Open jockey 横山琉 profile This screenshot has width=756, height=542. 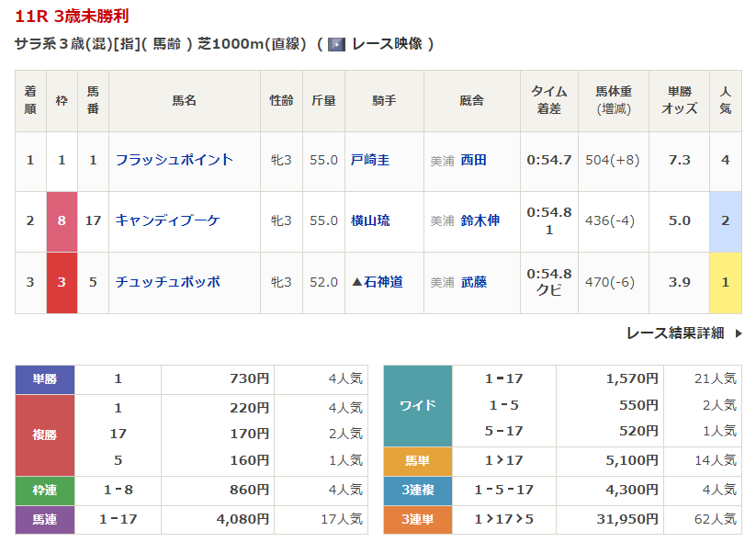point(370,220)
